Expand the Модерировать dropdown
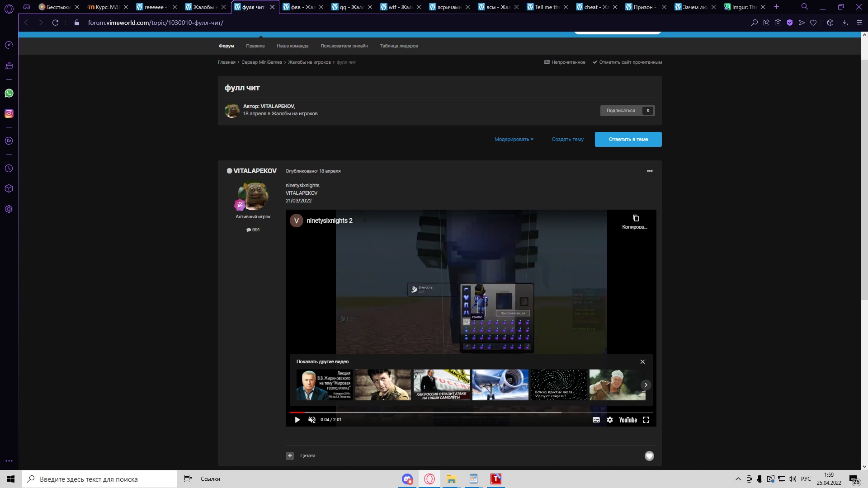This screenshot has height=488, width=868. [514, 139]
